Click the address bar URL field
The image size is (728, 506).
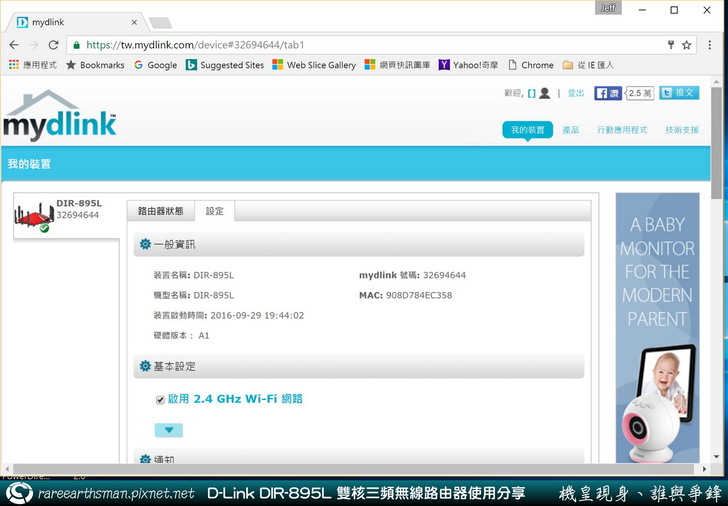pos(360,45)
